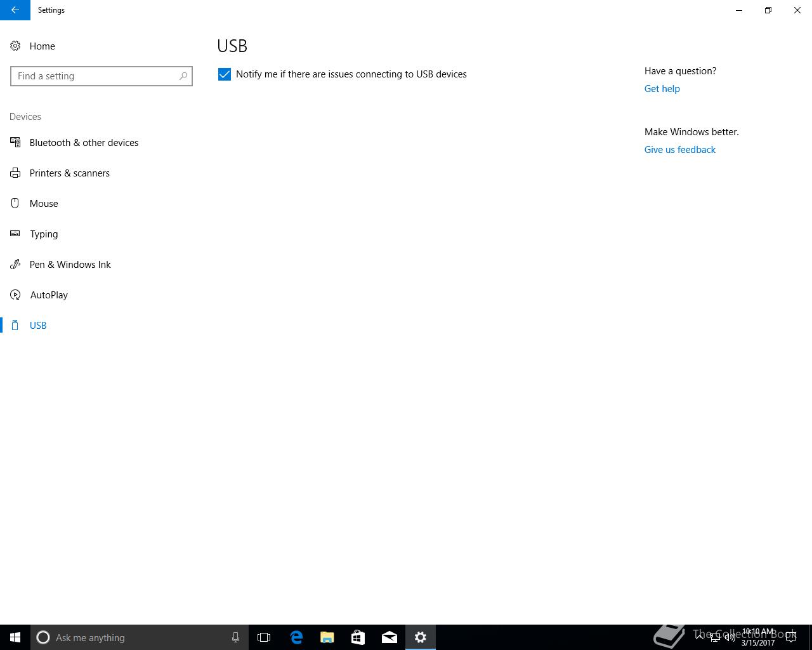The height and width of the screenshot is (650, 812).
Task: Click the Settings gear taskbar icon
Action: pyautogui.click(x=421, y=637)
